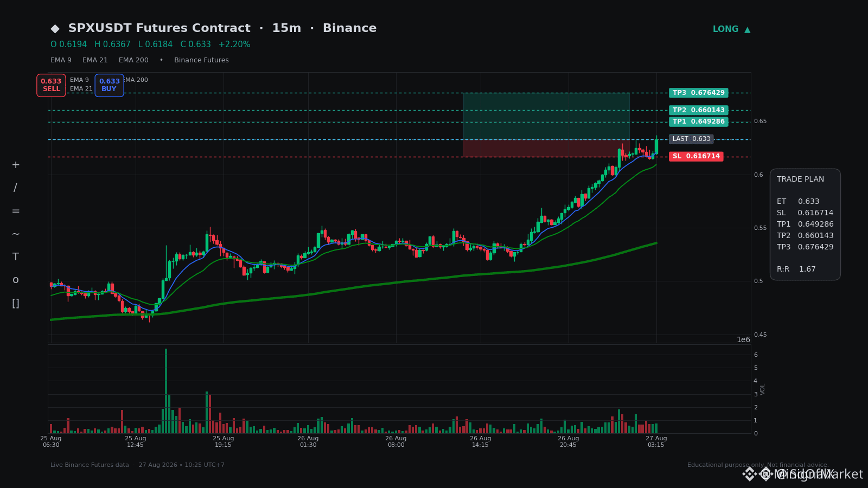Click the 0.65 price axis label

tap(760, 121)
